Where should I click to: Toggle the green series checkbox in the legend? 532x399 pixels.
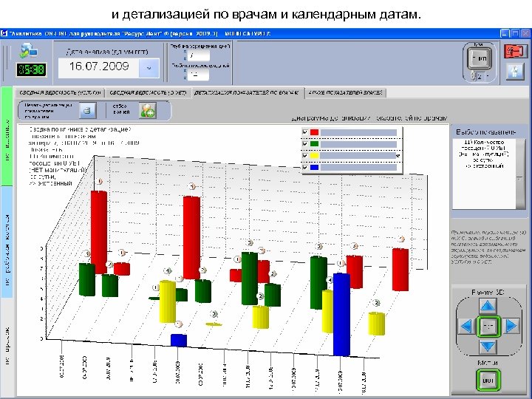pos(304,144)
